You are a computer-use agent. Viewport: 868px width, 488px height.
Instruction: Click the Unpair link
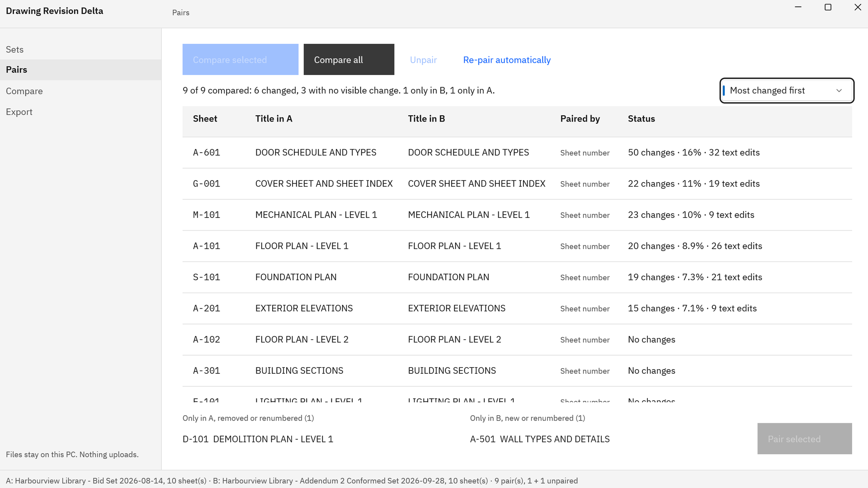tap(423, 60)
